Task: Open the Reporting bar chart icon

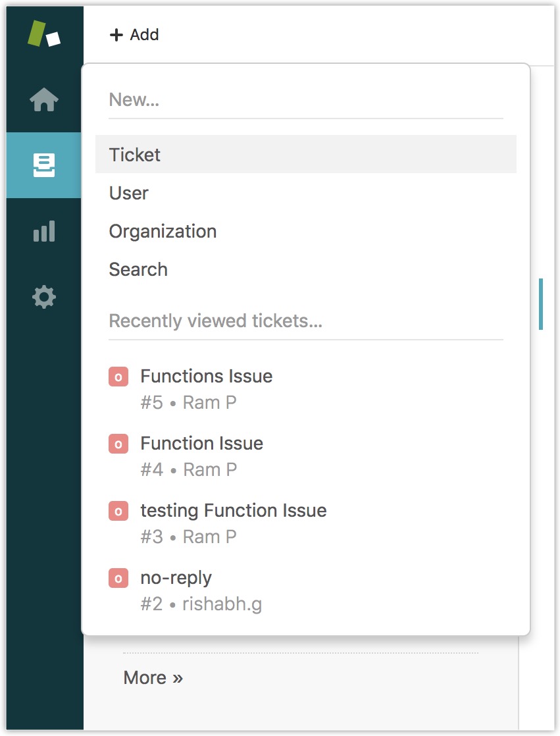Action: click(44, 231)
